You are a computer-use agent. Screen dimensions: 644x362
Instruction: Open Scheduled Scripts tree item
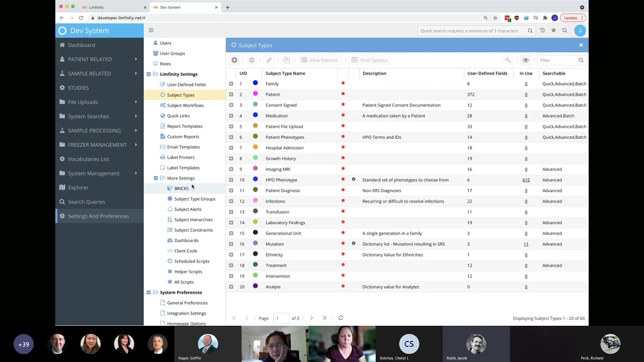(192, 261)
